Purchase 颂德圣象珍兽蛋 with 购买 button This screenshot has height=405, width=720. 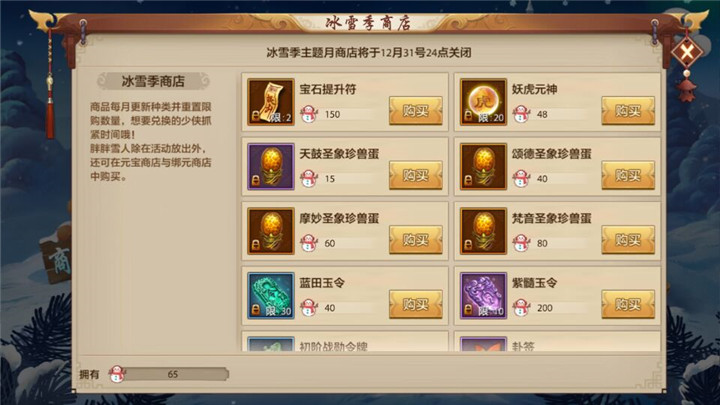pos(628,175)
